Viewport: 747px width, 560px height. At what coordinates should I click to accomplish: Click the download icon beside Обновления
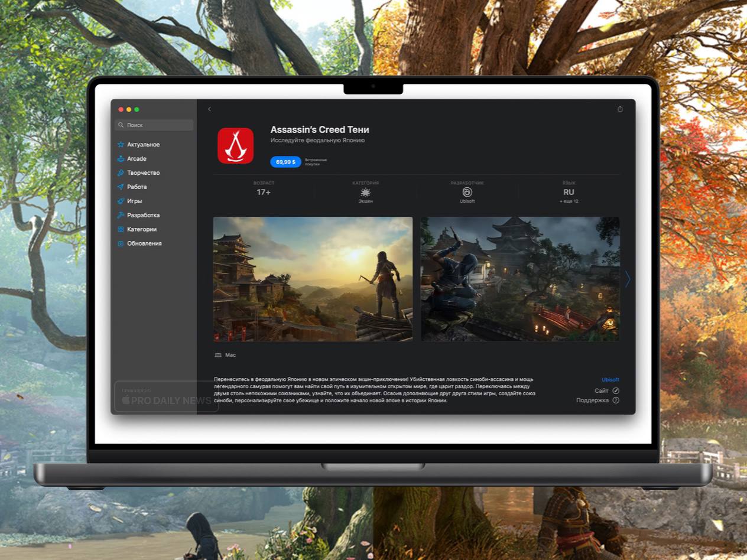coord(121,243)
